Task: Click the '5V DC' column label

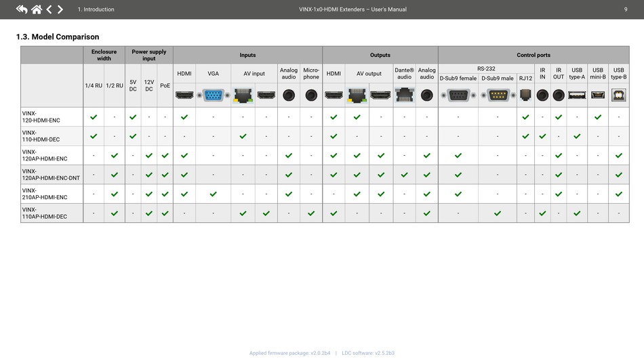Action: pyautogui.click(x=133, y=85)
